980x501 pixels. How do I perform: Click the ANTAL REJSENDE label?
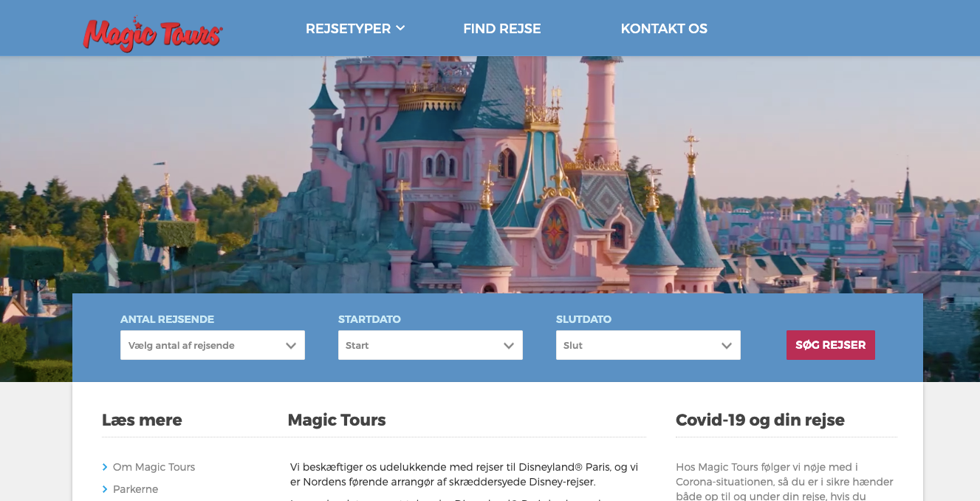point(167,319)
